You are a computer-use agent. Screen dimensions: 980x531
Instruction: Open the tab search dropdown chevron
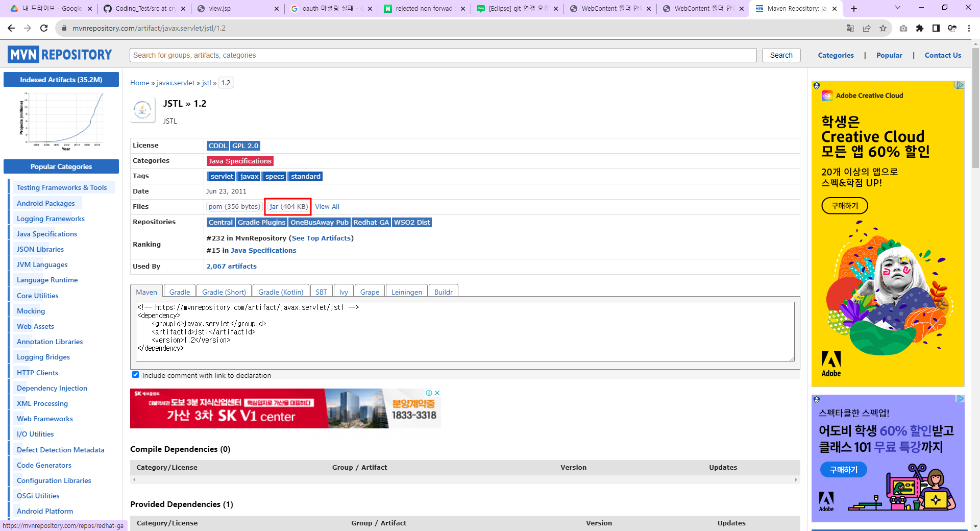coord(898,8)
